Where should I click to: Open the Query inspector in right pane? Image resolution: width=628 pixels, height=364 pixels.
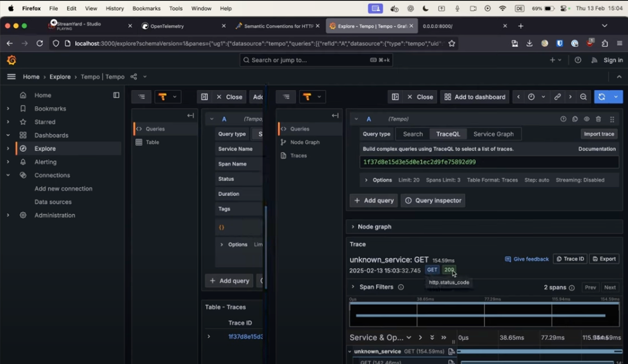(x=433, y=200)
